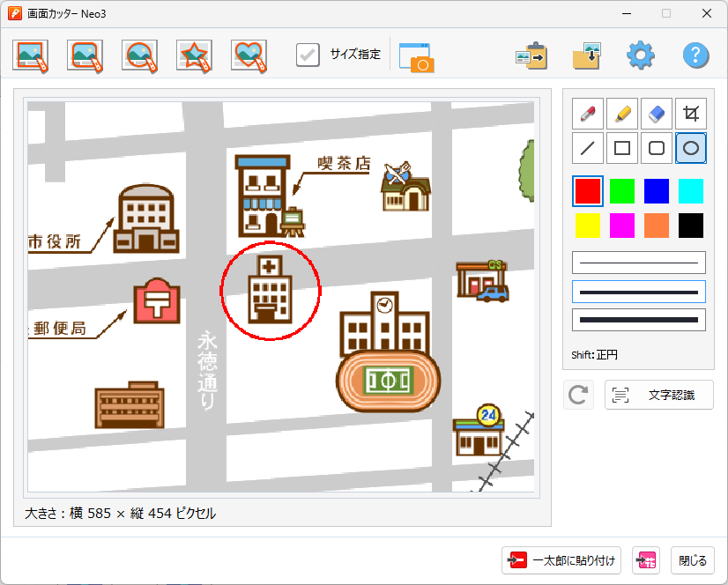728x585 pixels.
Task: Click the 文字認識 button
Action: (x=659, y=395)
